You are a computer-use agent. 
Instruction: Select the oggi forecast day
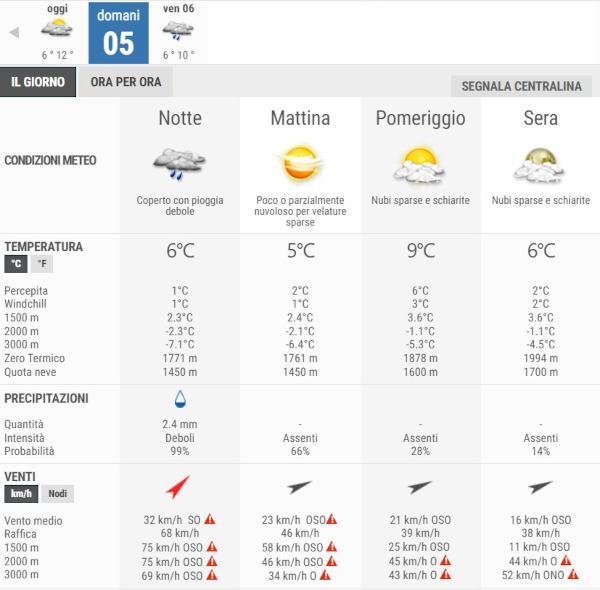point(57,32)
